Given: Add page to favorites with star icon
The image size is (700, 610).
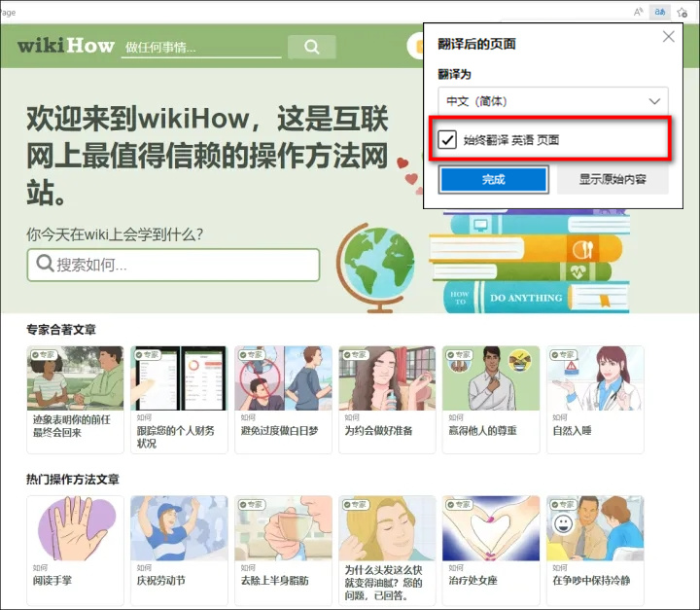Looking at the screenshot, I should [x=682, y=12].
